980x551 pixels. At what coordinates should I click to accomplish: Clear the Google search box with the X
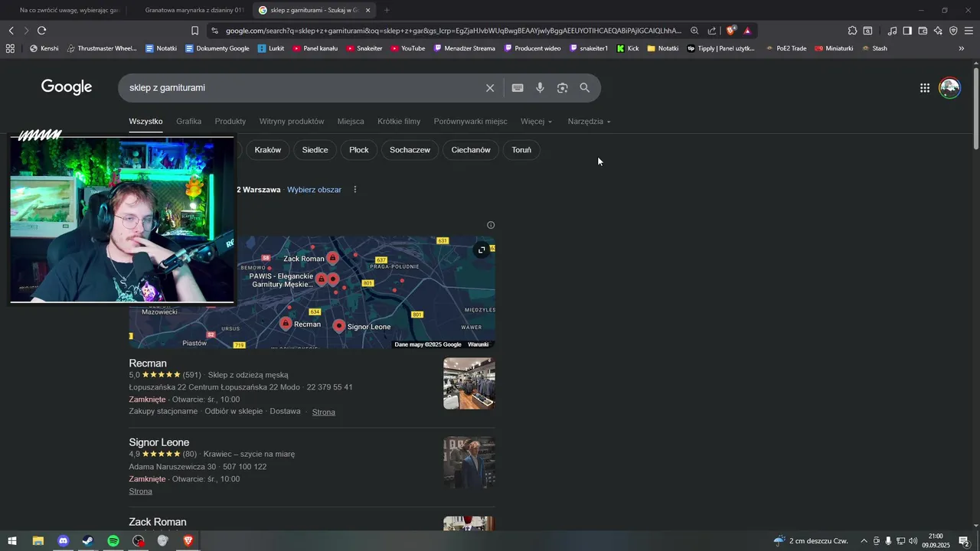coord(490,88)
